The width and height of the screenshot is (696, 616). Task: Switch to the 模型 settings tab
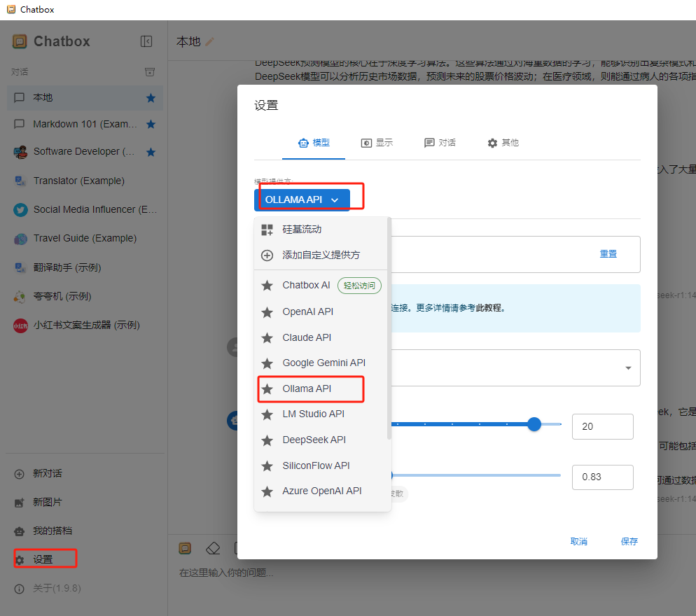(x=314, y=143)
